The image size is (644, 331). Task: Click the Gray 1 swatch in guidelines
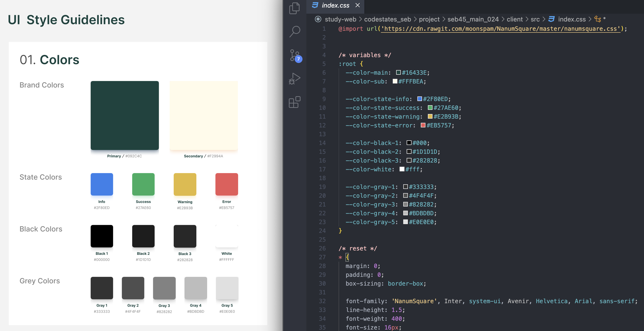102,288
